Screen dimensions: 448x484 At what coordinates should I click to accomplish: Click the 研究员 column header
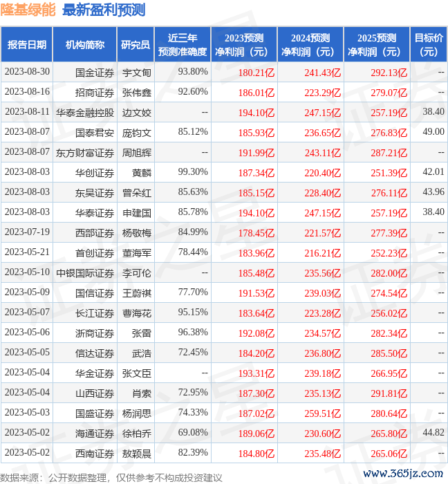(x=136, y=45)
